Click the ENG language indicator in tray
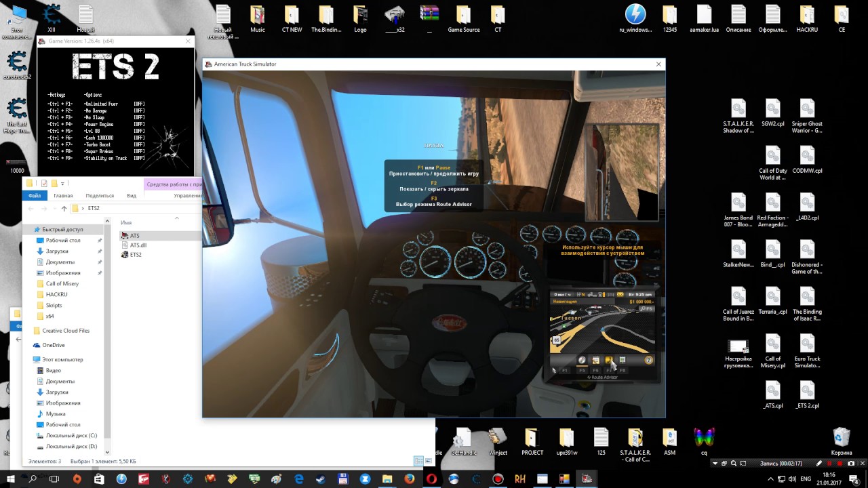868x488 pixels. [x=806, y=479]
